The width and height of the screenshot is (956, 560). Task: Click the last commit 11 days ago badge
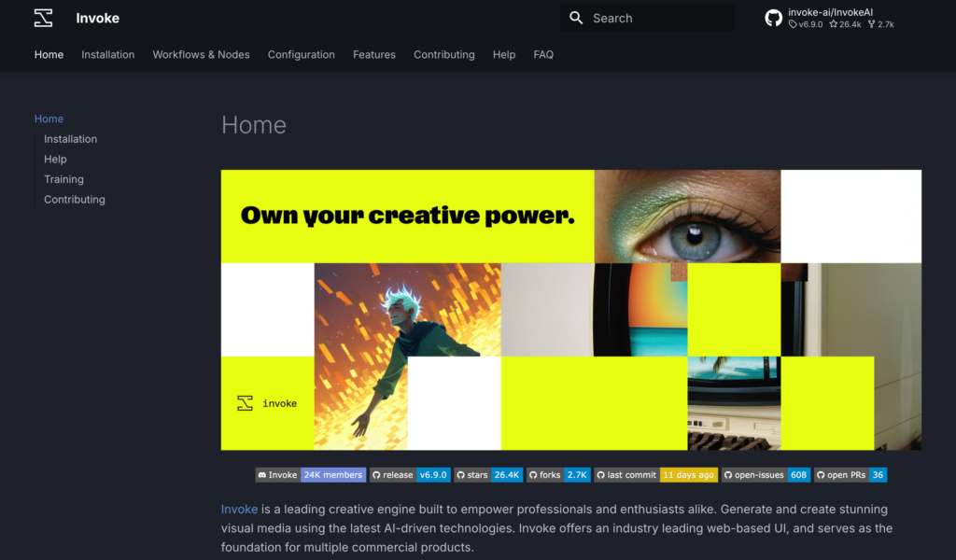click(656, 475)
